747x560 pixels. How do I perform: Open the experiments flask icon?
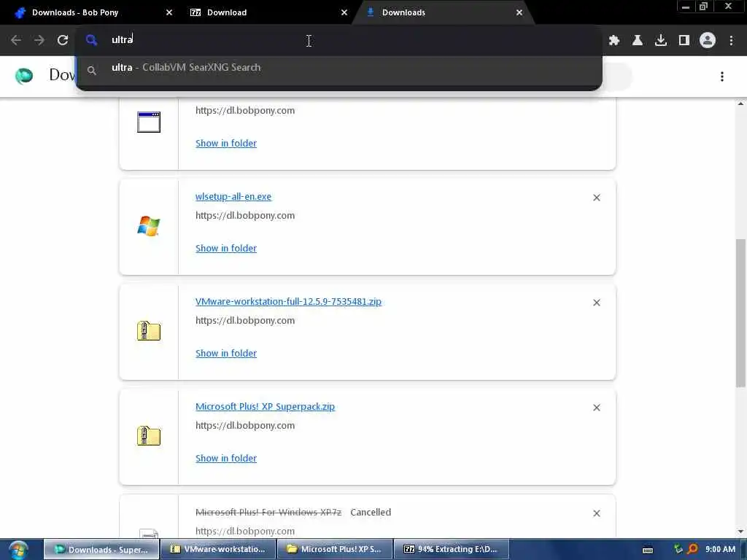(x=638, y=41)
